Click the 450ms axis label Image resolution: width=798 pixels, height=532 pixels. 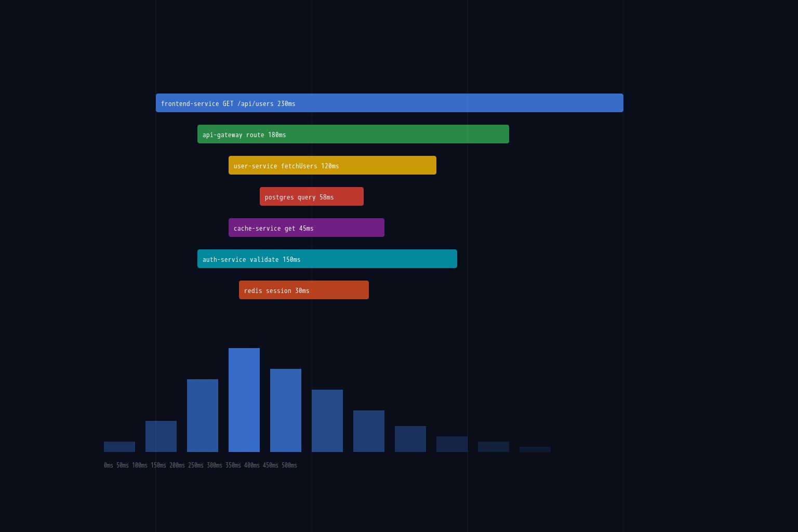(x=271, y=465)
